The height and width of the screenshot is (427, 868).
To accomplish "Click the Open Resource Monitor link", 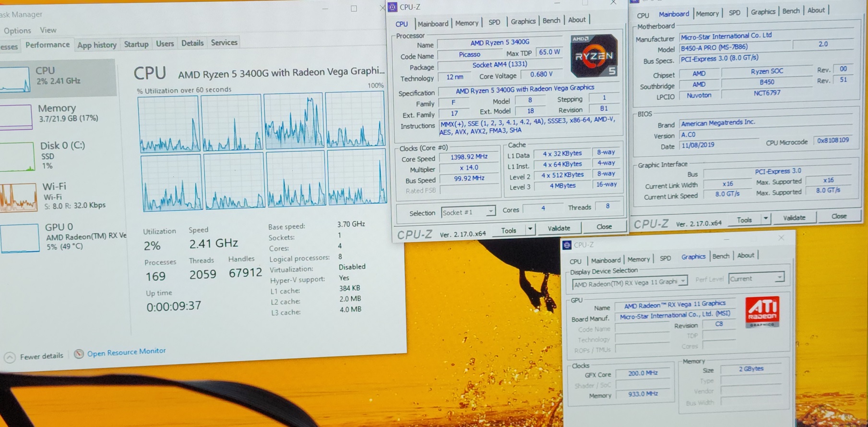I will [x=126, y=352].
